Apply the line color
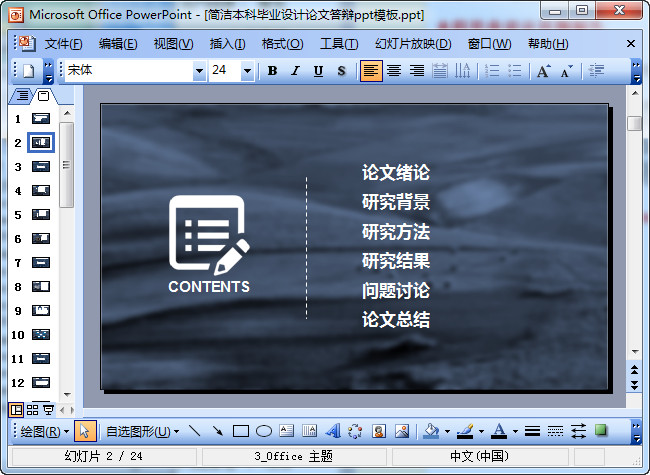This screenshot has height=475, width=650. [465, 431]
